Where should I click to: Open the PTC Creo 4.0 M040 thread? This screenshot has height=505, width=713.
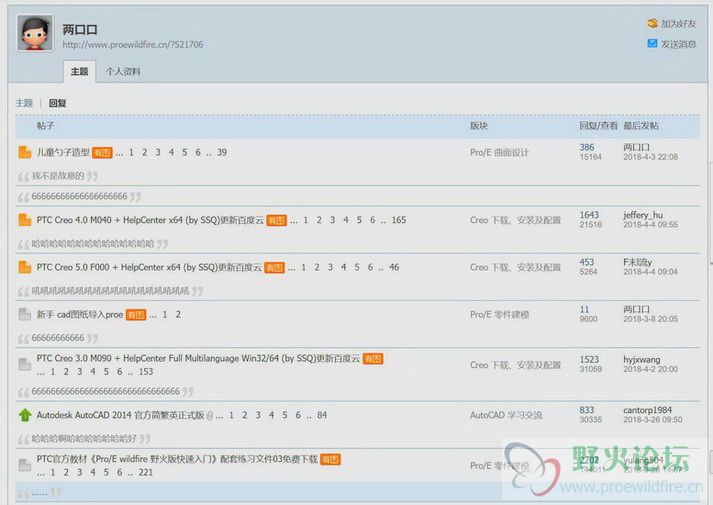pos(150,220)
